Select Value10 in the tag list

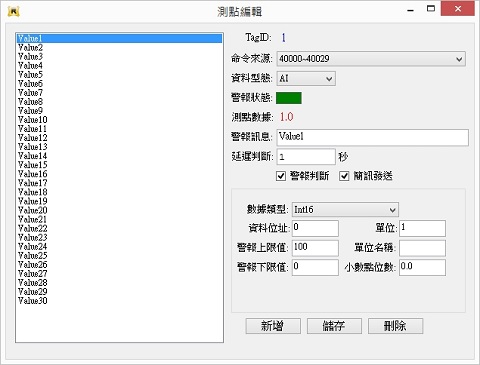tap(119, 120)
